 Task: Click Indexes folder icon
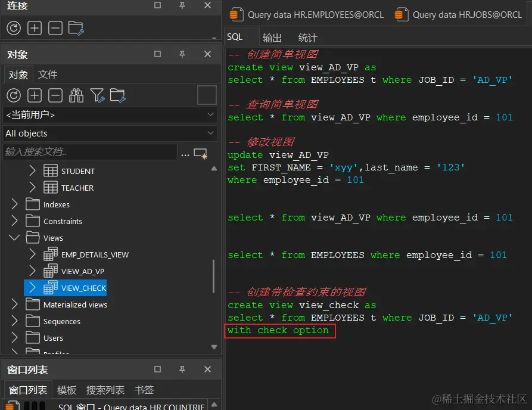33,204
